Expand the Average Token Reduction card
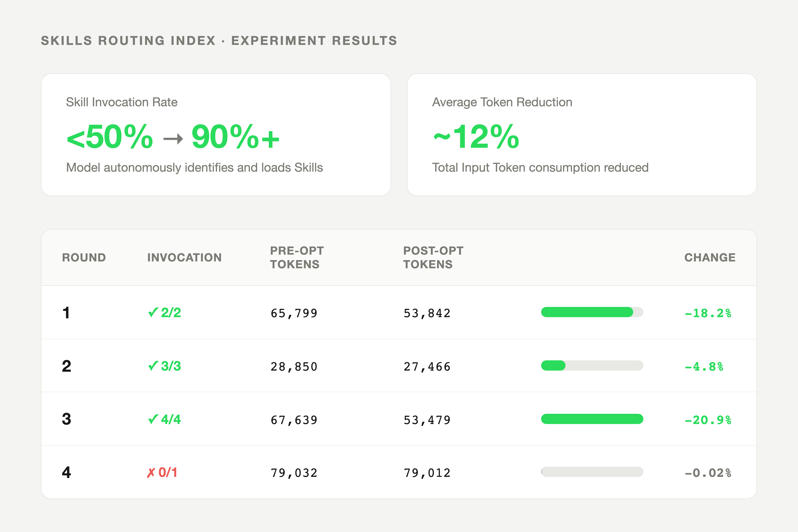Image resolution: width=798 pixels, height=532 pixels. coord(583,134)
